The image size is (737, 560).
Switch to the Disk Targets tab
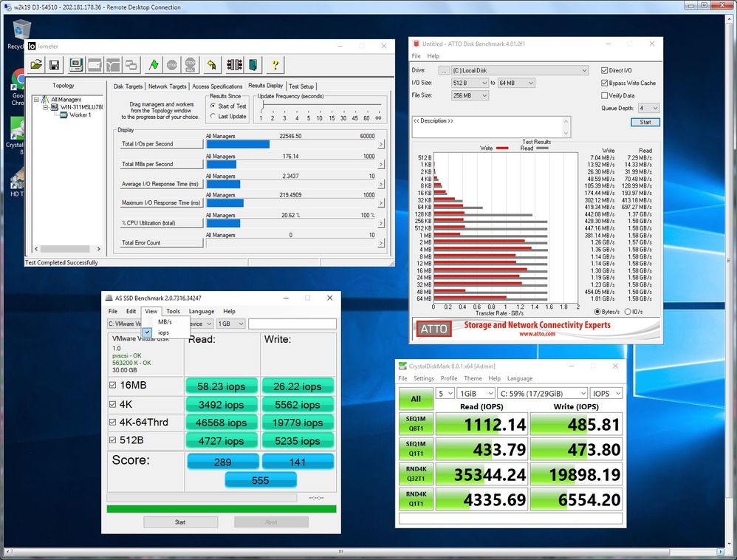[128, 86]
